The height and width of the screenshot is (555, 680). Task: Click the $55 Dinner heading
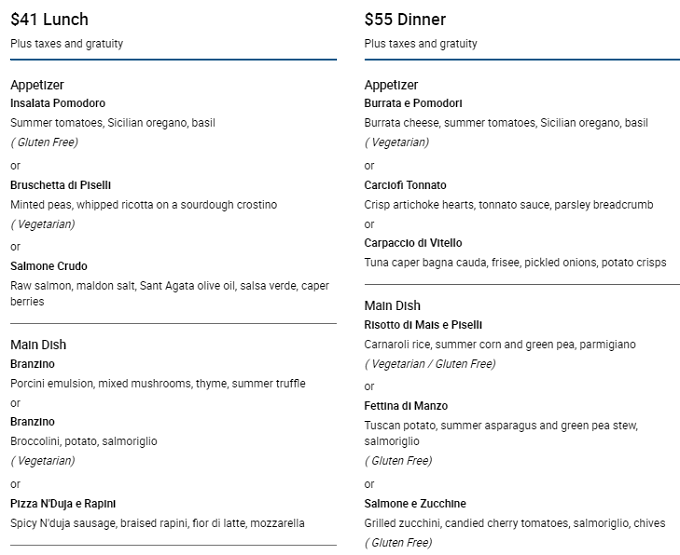pyautogui.click(x=405, y=20)
